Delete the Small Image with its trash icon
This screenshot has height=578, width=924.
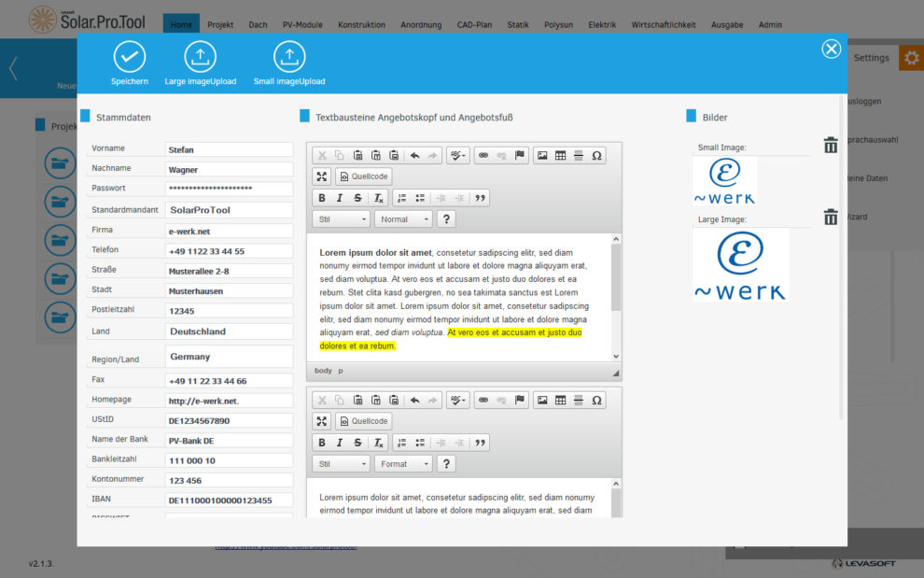(x=831, y=145)
